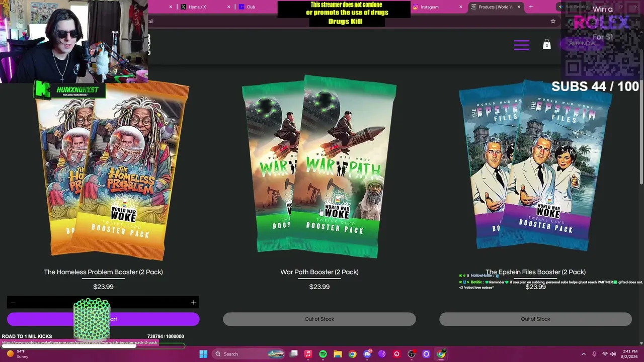Switch to the Instagram tab
This screenshot has width=644, height=362.
point(435,7)
